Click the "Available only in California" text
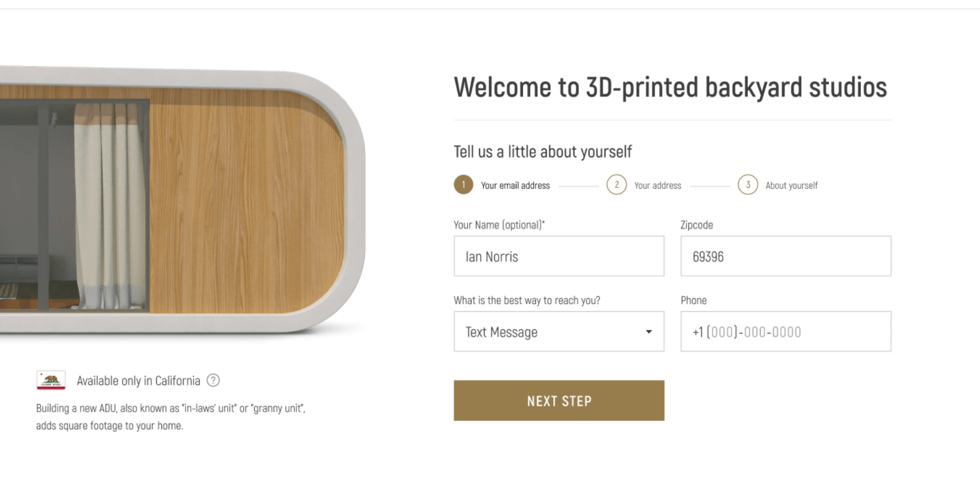This screenshot has height=481, width=980. tap(138, 381)
